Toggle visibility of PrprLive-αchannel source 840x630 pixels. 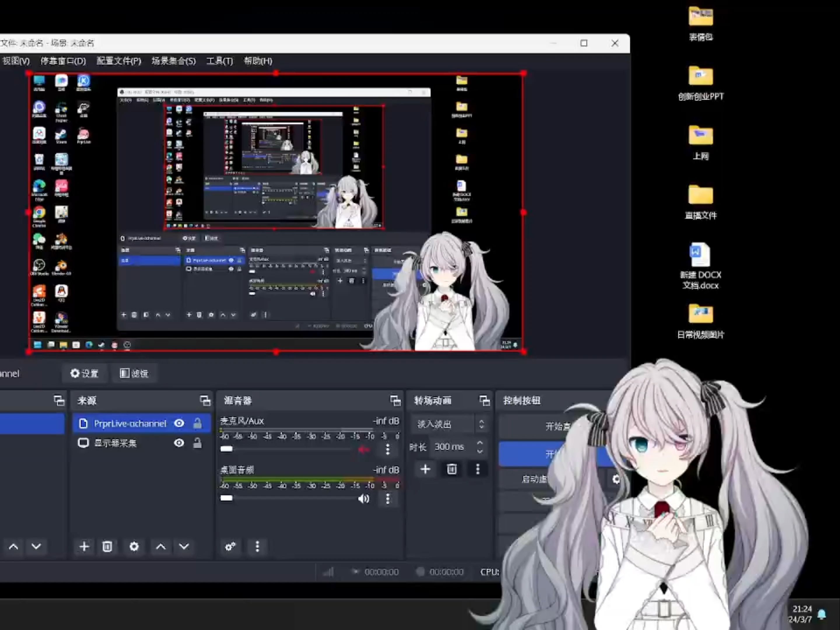tap(179, 423)
